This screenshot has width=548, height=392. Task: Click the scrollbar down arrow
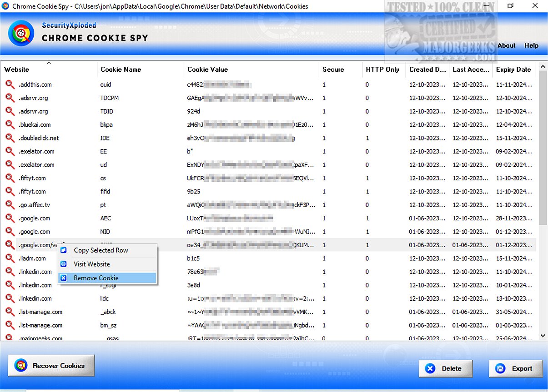(x=543, y=336)
